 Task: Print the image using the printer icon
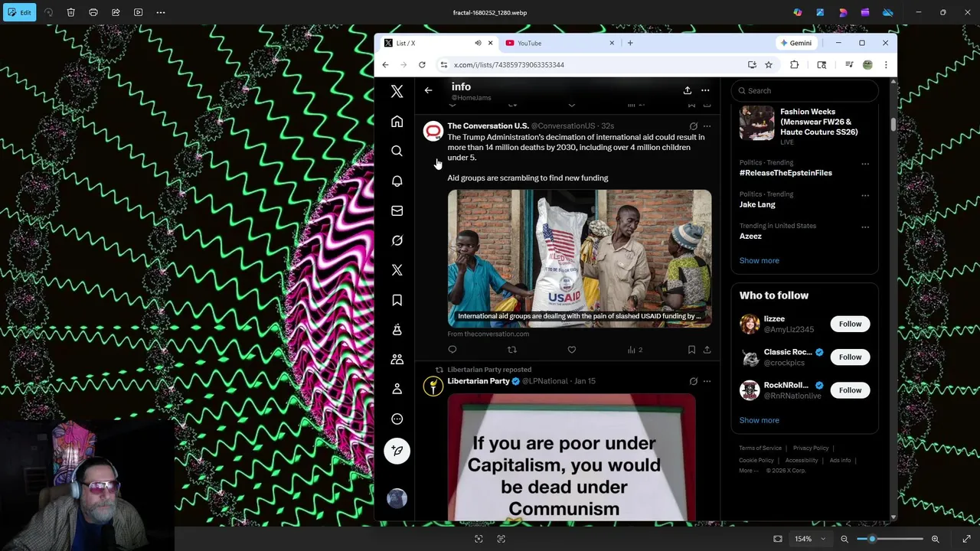pos(93,12)
